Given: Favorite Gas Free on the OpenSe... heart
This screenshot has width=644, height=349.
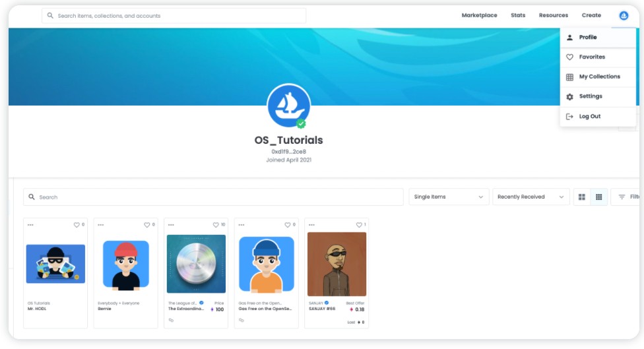Looking at the screenshot, I should (288, 225).
